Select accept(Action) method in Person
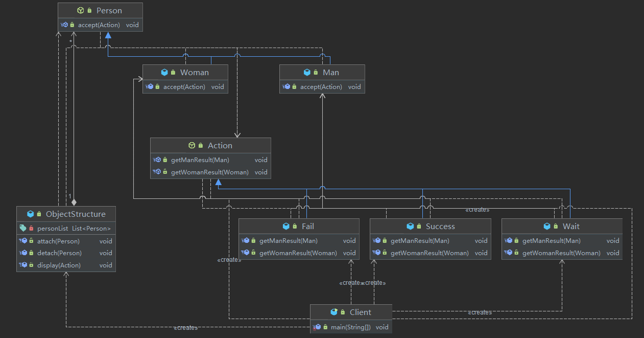Screen dimensions: 644x338 pyautogui.click(x=100, y=25)
